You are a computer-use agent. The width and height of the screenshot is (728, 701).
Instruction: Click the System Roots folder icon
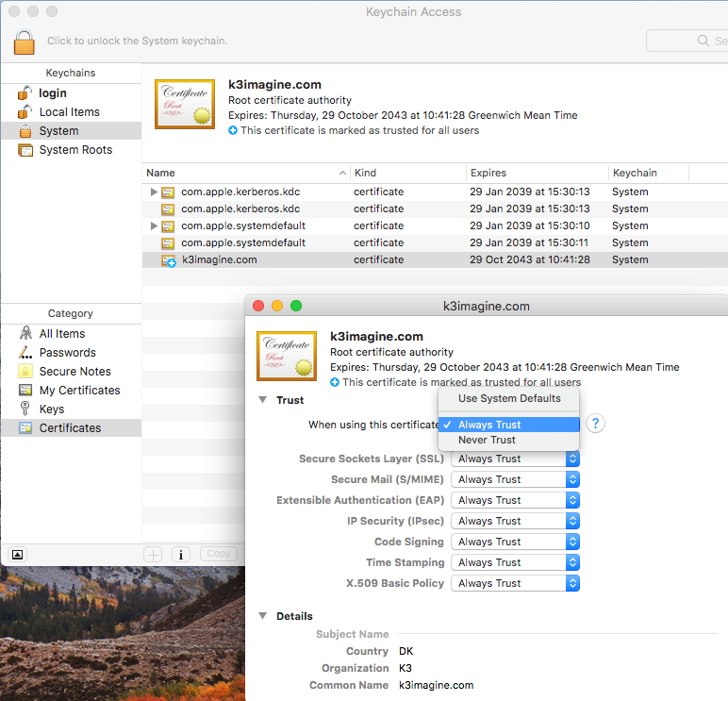point(25,150)
